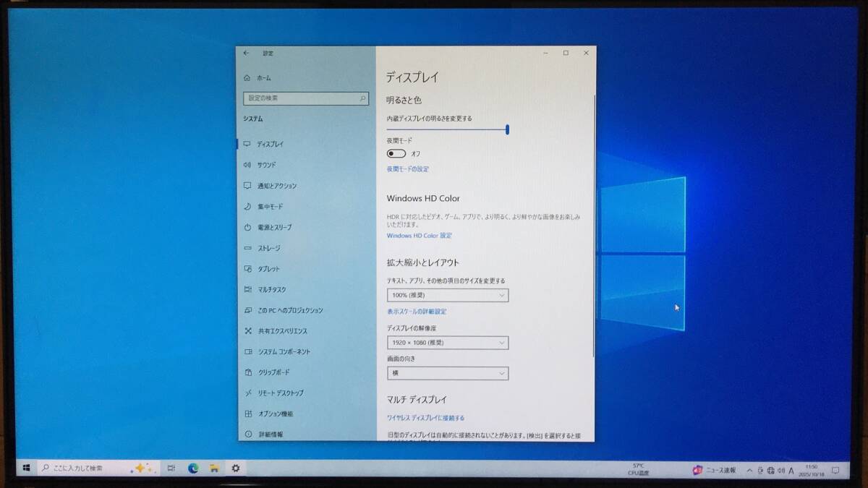Open ストレージ via its drive icon
This screenshot has height=488, width=868.
point(247,248)
